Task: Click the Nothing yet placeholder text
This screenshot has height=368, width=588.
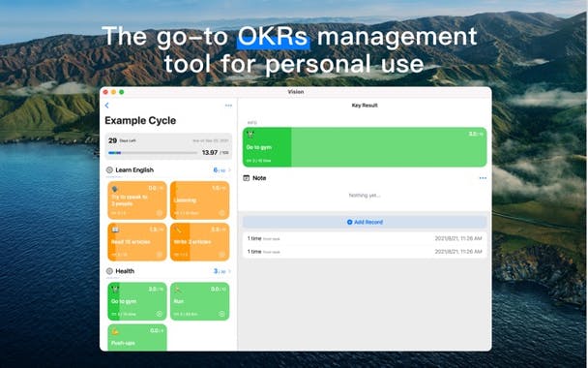Action: pyautogui.click(x=365, y=196)
